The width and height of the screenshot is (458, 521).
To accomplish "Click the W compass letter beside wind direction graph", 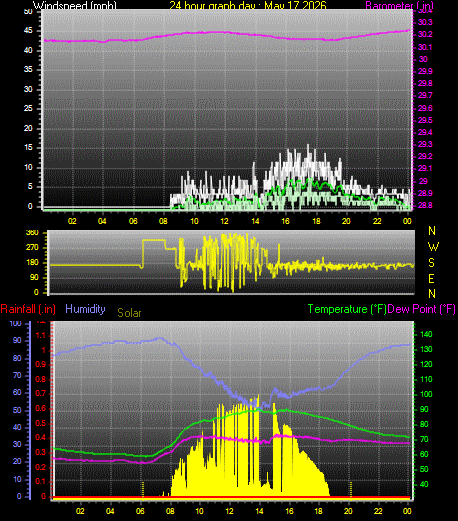I will coord(433,247).
